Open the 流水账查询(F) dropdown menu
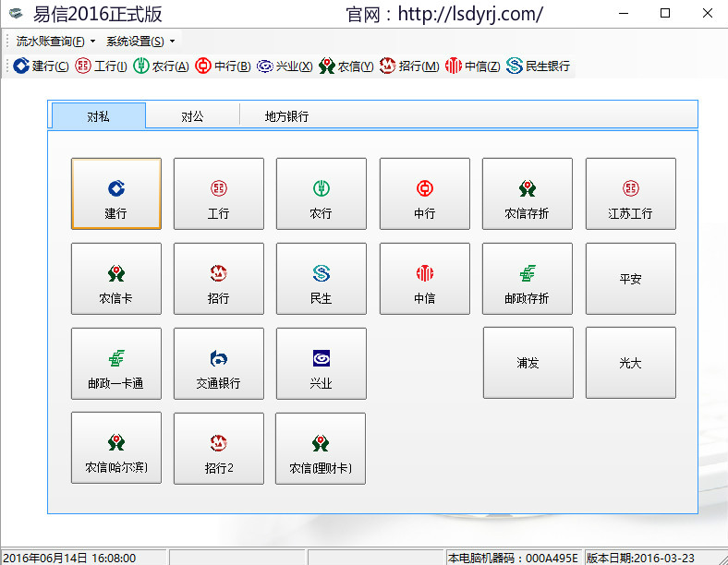728x565 pixels. pyautogui.click(x=55, y=42)
